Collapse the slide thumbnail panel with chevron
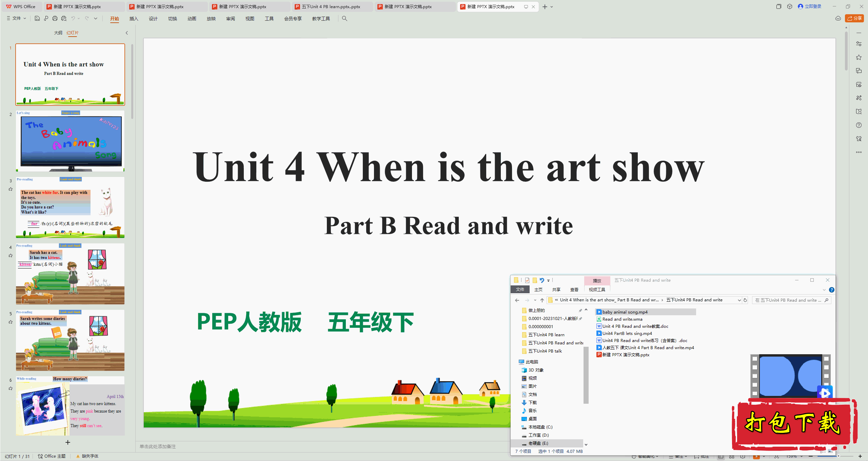 coord(127,33)
